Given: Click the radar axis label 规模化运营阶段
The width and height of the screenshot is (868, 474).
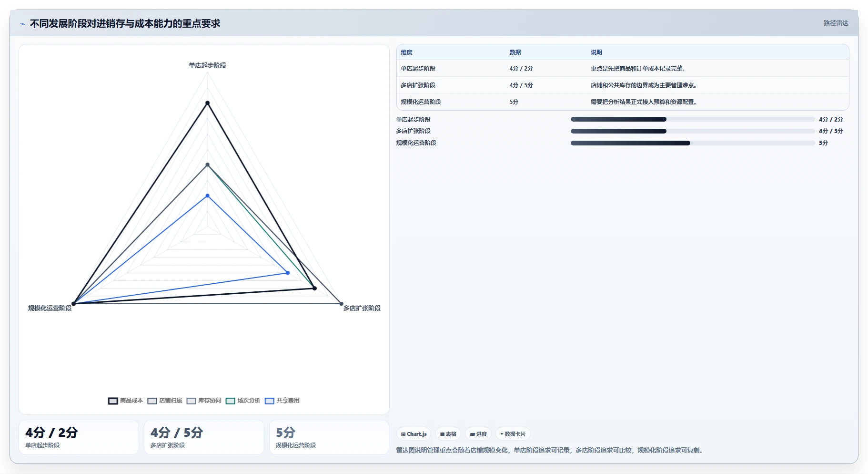Looking at the screenshot, I should point(50,308).
